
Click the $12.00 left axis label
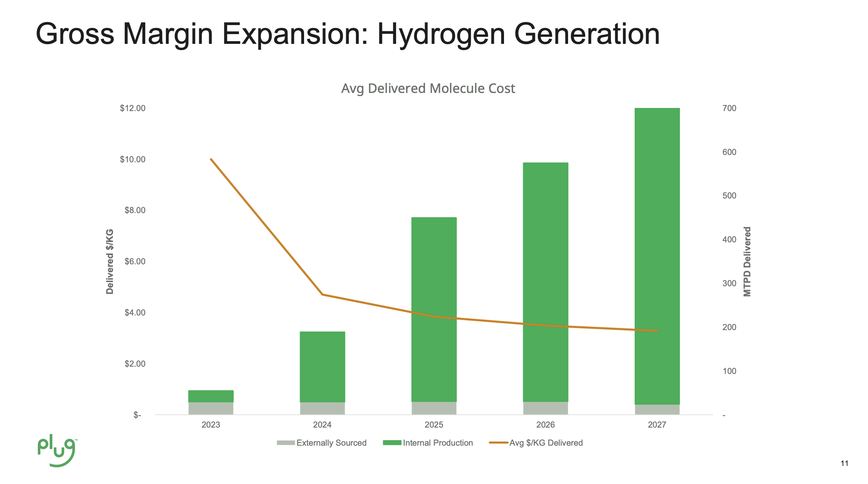tap(132, 108)
